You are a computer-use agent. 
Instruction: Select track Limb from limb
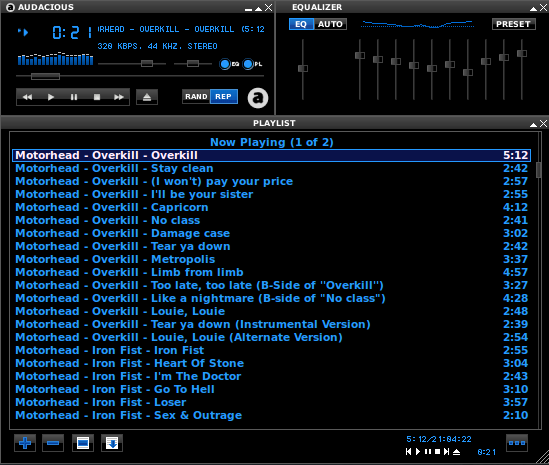[271, 272]
